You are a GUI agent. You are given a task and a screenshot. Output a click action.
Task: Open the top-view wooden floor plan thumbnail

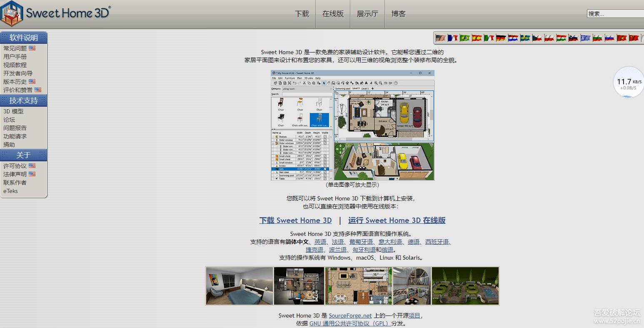(359, 286)
